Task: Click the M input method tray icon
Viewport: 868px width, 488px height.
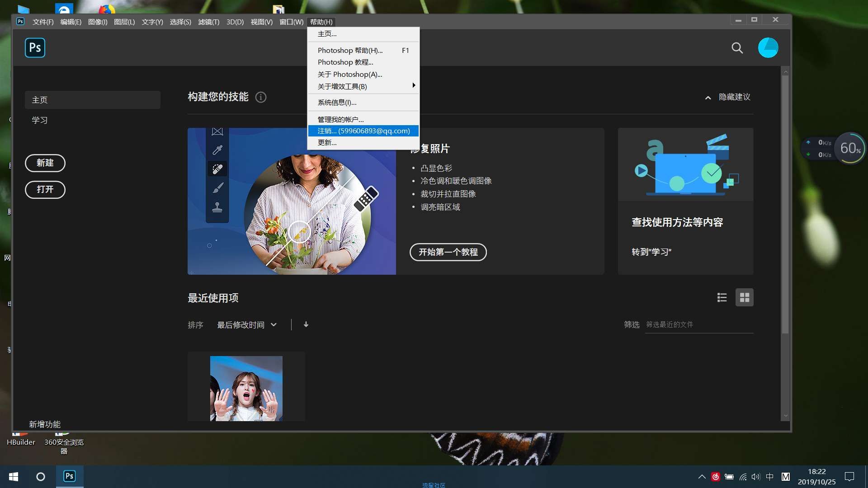Action: pos(786,477)
